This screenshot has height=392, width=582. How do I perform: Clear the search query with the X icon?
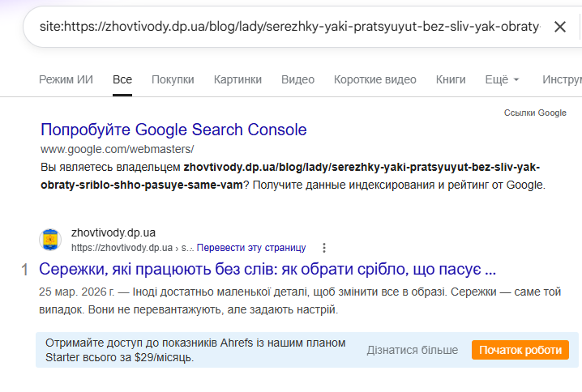[x=560, y=27]
